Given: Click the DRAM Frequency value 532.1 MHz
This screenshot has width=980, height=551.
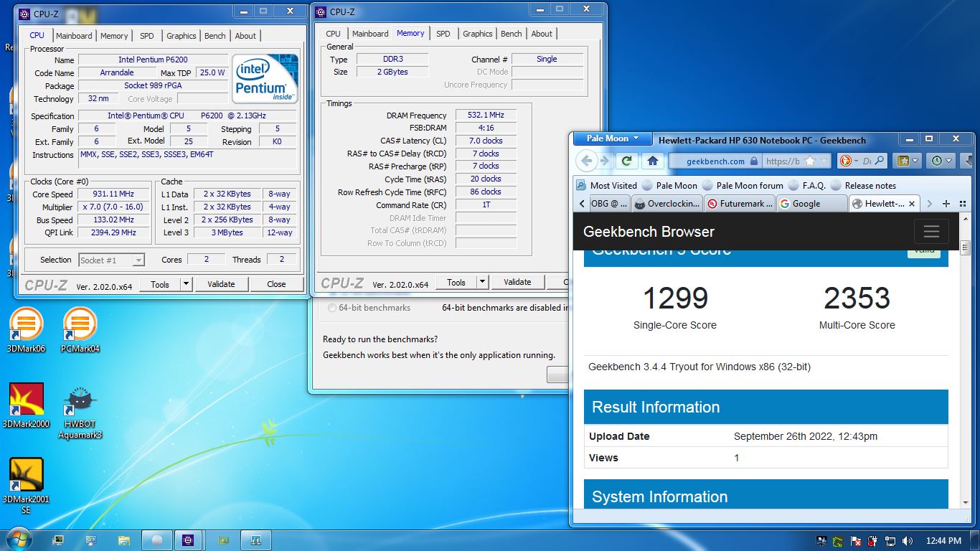Looking at the screenshot, I should [x=486, y=115].
